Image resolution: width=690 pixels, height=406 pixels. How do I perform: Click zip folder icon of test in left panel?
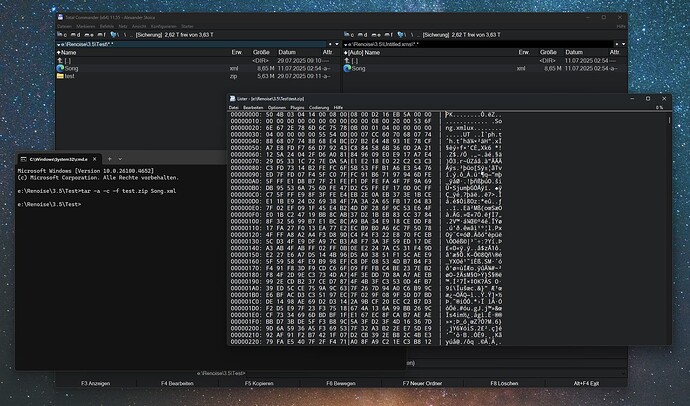click(60, 76)
